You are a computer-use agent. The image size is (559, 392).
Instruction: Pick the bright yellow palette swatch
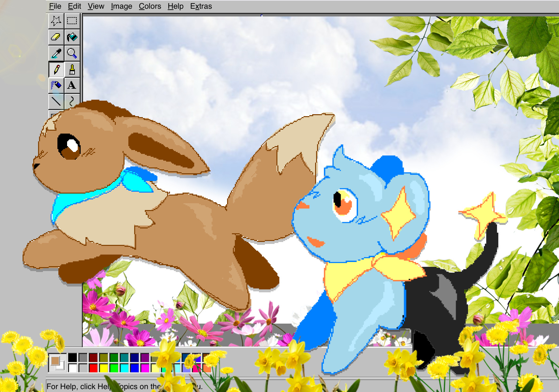(104, 368)
